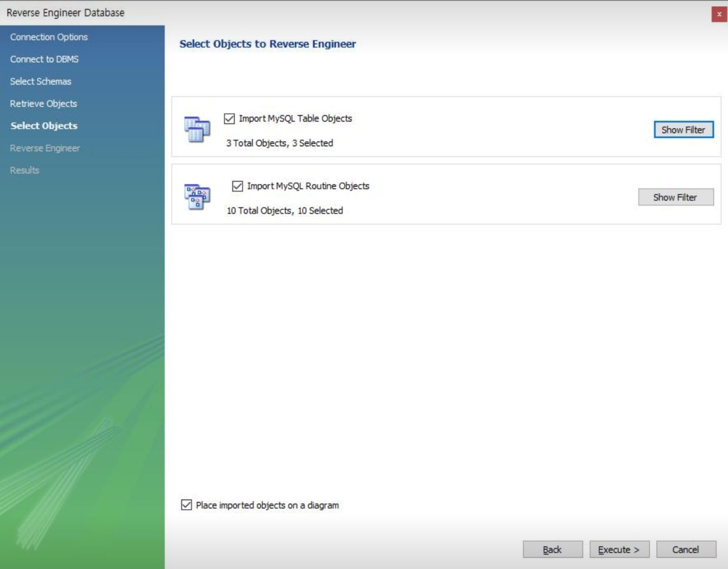
Task: Click '10 Total Objects, 10 Selected' text
Action: (285, 211)
